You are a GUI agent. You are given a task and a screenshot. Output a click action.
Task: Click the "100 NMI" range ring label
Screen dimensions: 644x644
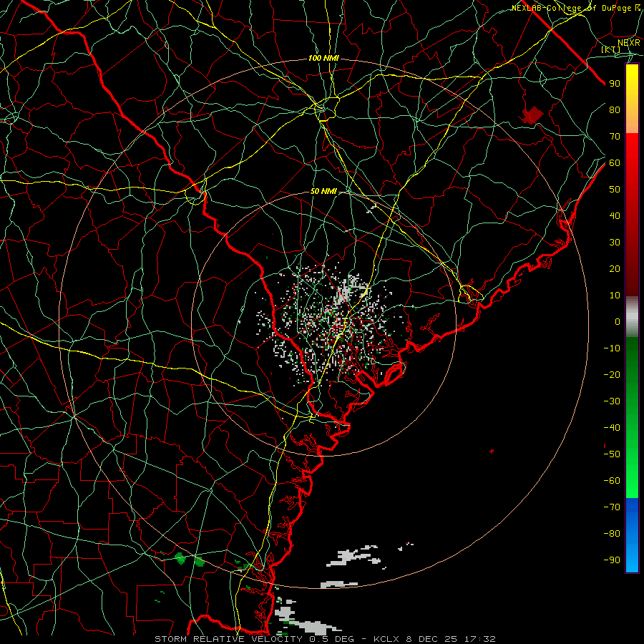pos(323,59)
